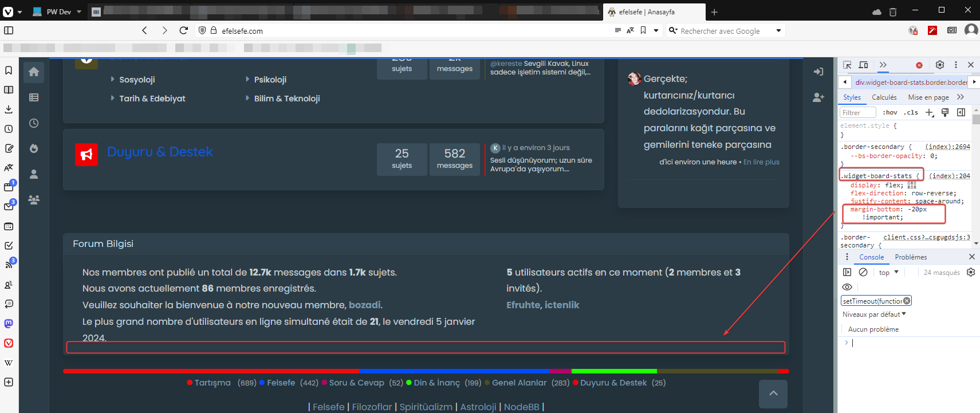Toggle :hov element state panel
This screenshot has width=980, height=413.
tap(890, 112)
